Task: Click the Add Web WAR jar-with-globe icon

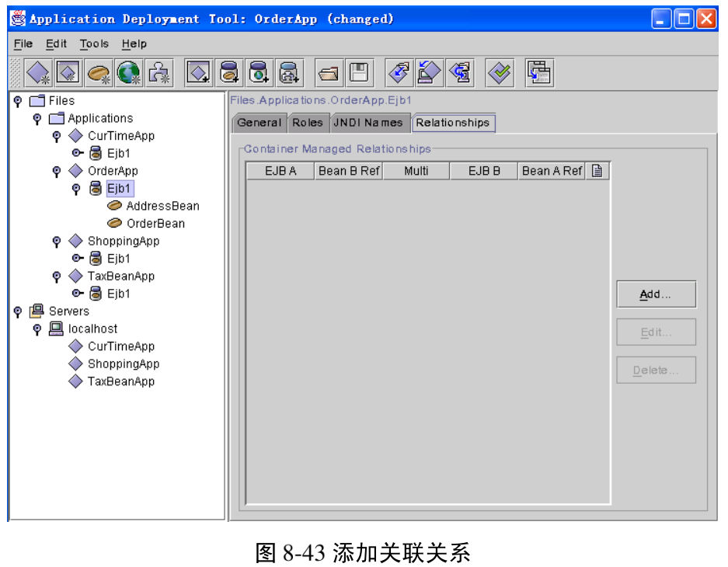Action: pyautogui.click(x=259, y=73)
